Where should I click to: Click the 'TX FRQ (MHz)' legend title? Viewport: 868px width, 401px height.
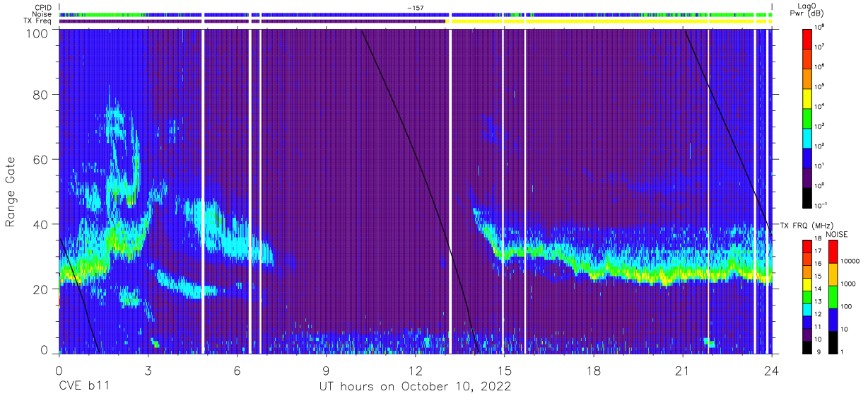pos(807,226)
